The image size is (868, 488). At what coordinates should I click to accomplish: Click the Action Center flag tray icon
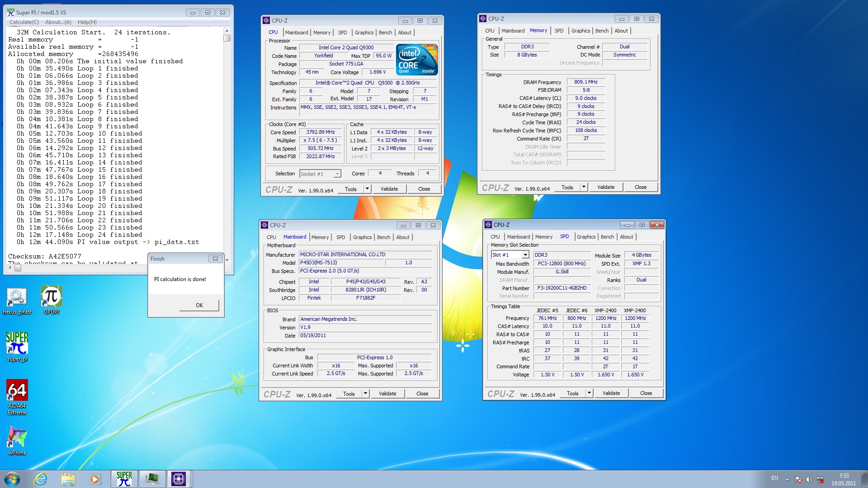pos(798,479)
